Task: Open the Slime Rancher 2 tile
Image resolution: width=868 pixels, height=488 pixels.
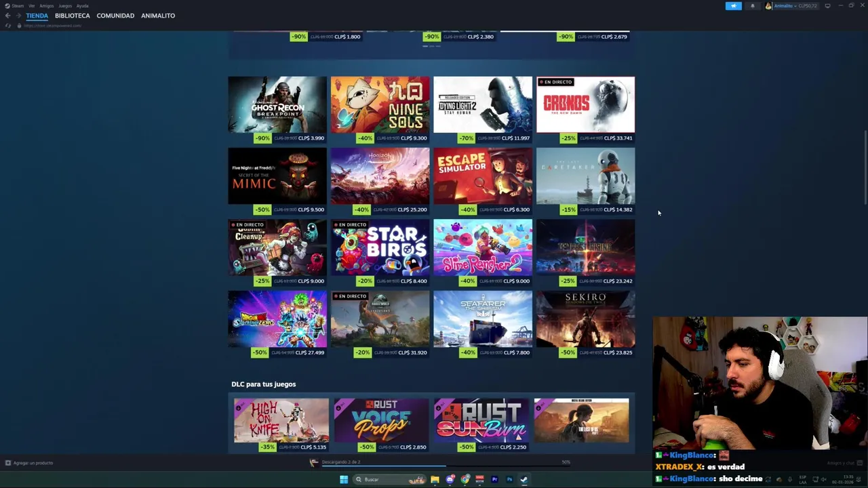Action: [483, 247]
